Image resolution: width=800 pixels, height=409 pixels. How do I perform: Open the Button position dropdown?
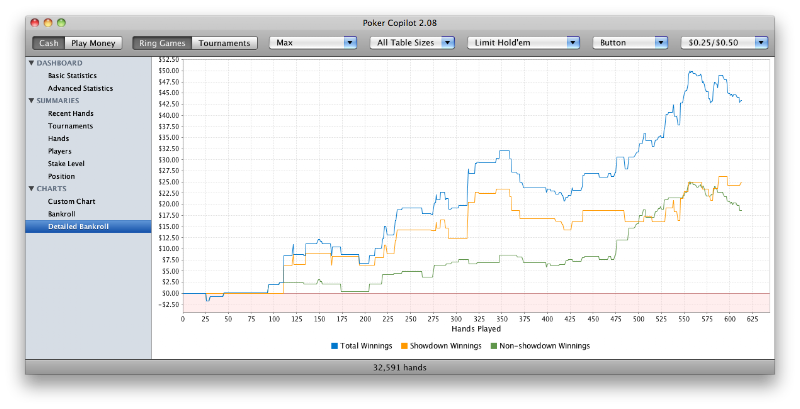(x=630, y=43)
